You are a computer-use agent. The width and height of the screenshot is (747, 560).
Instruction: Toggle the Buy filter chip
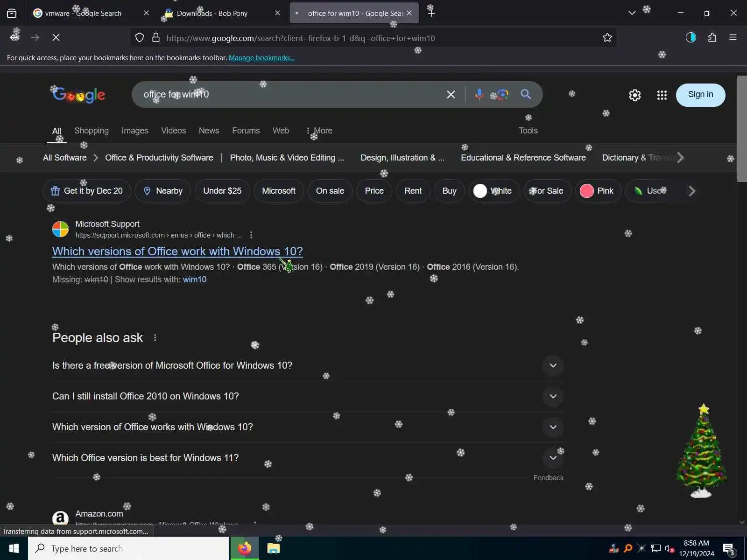click(x=450, y=191)
